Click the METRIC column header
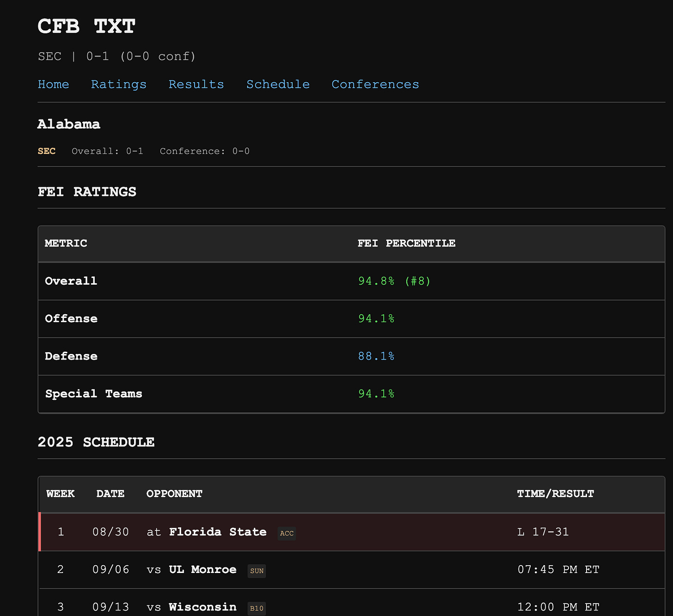 tap(66, 243)
